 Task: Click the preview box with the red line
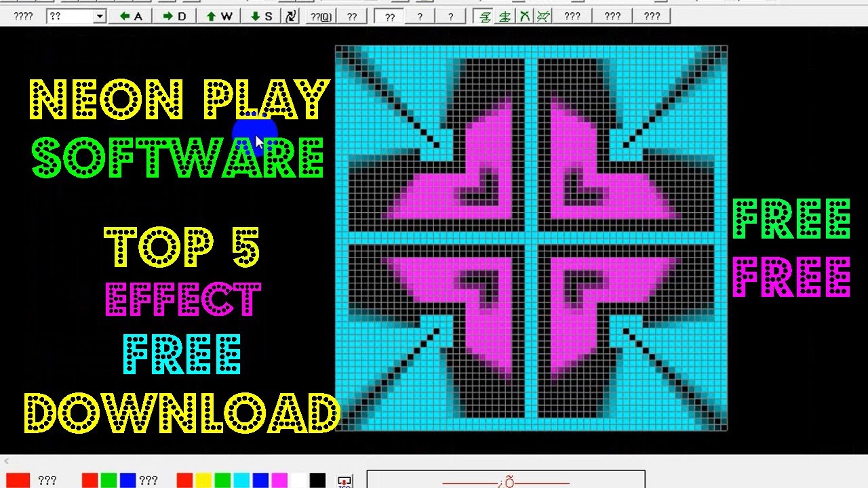tap(506, 479)
